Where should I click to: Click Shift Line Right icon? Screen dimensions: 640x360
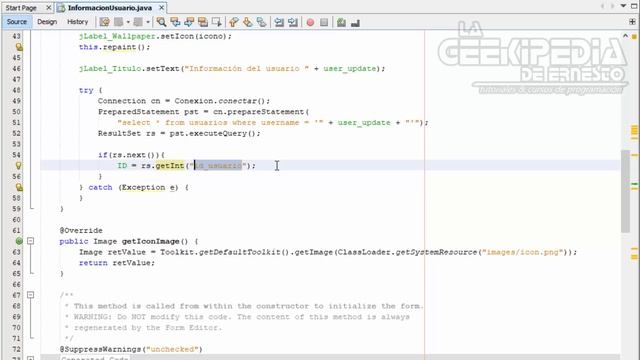click(x=293, y=22)
